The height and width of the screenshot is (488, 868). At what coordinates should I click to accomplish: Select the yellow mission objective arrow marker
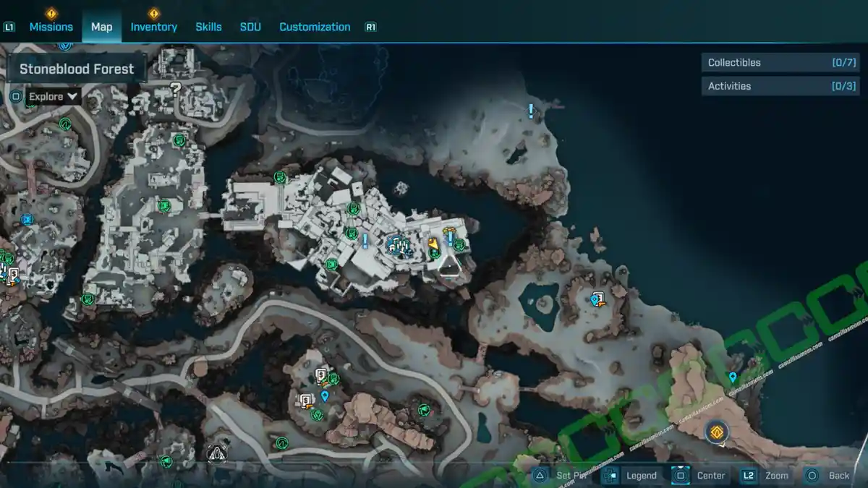[x=433, y=246]
